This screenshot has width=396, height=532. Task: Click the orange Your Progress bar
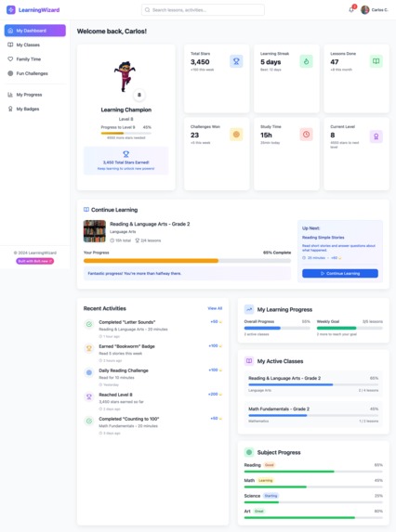[x=187, y=261]
